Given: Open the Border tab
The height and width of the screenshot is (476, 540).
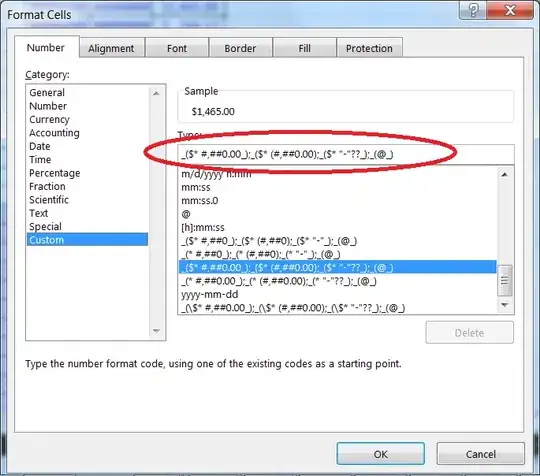Looking at the screenshot, I should coord(240,48).
